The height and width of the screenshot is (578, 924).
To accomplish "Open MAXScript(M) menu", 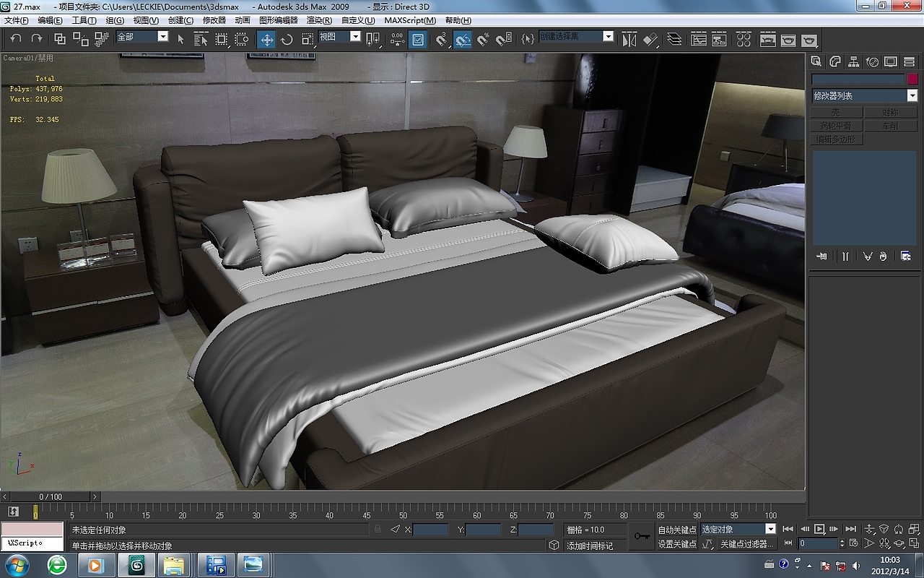I will pyautogui.click(x=410, y=20).
